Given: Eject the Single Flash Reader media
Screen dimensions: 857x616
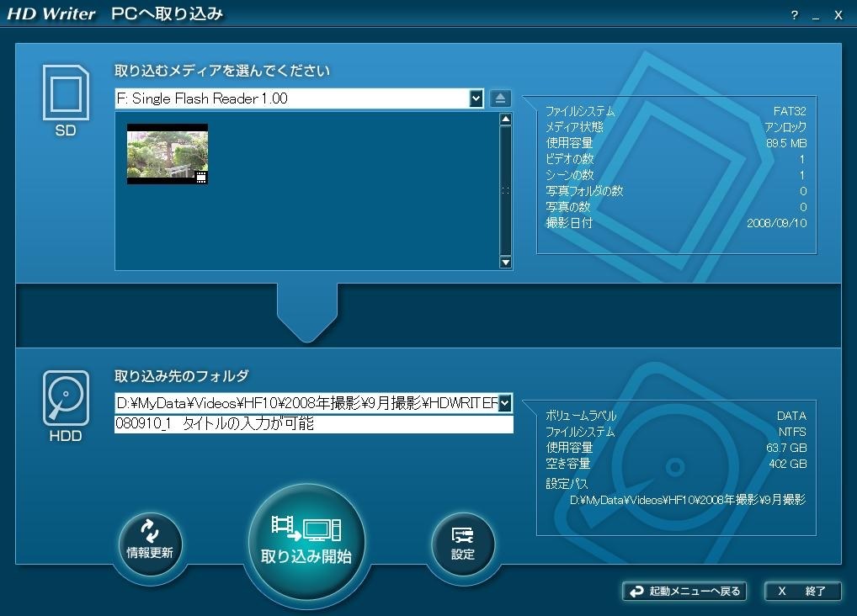Looking at the screenshot, I should point(501,98).
